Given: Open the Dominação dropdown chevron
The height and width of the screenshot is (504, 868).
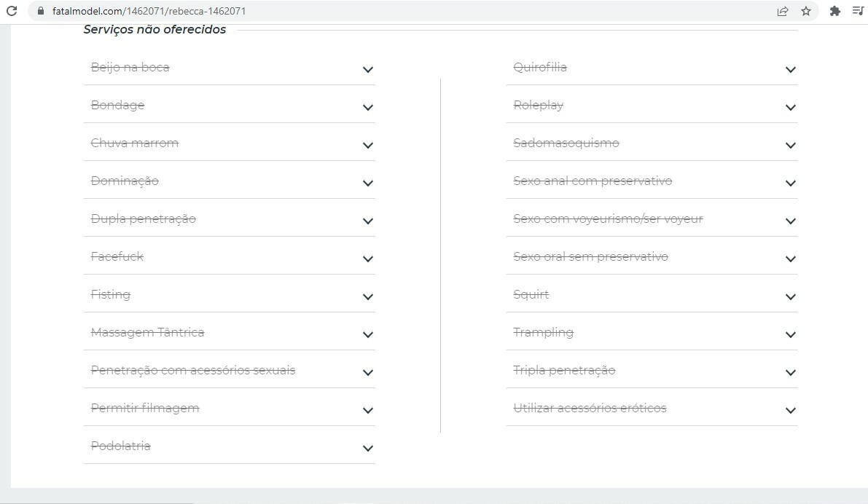Looking at the screenshot, I should tap(367, 183).
